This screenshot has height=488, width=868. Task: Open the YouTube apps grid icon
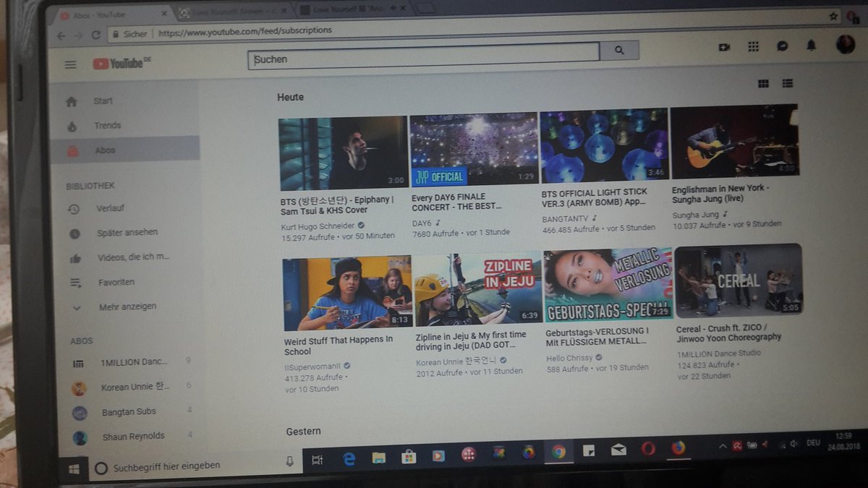[x=753, y=46]
